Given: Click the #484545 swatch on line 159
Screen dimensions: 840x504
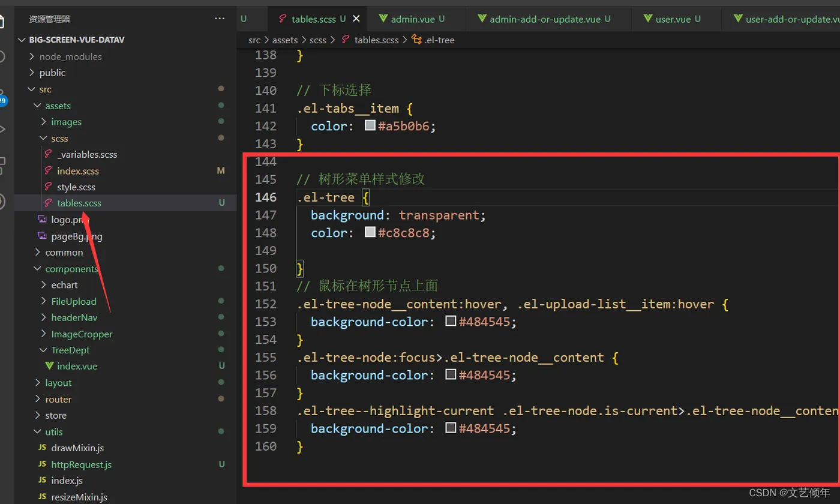Looking at the screenshot, I should [x=451, y=428].
